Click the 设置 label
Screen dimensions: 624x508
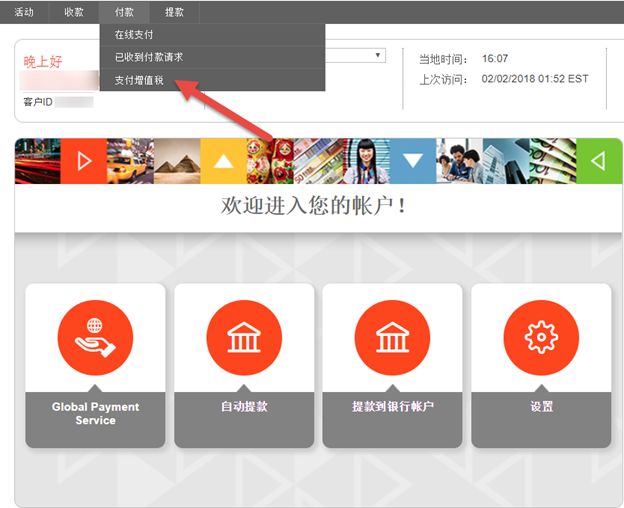[541, 407]
